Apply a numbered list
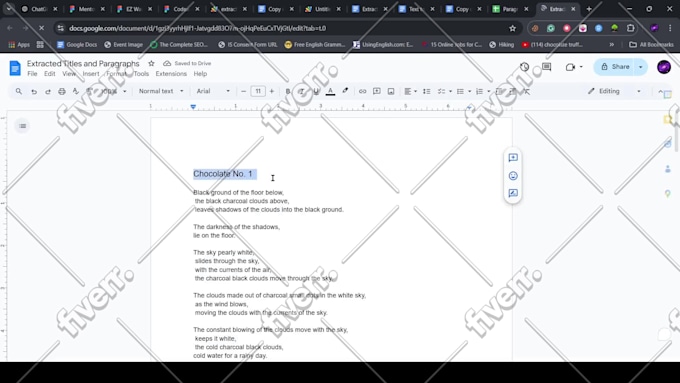 click(x=479, y=91)
